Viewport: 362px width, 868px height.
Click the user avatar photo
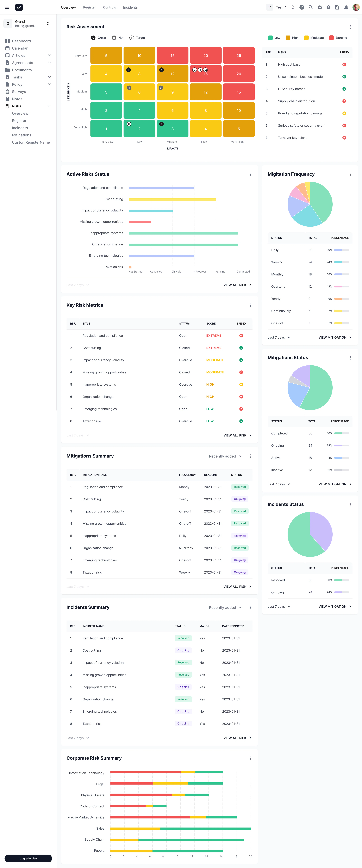[x=356, y=7]
